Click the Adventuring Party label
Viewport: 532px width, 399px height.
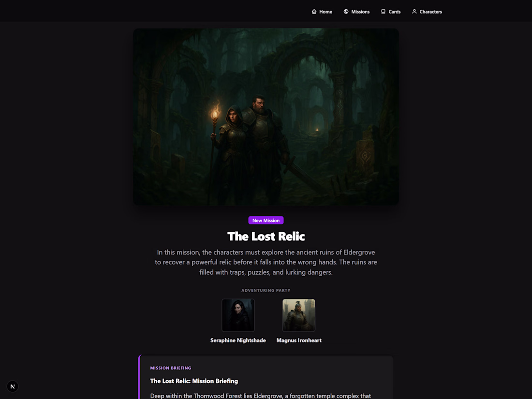click(x=266, y=291)
